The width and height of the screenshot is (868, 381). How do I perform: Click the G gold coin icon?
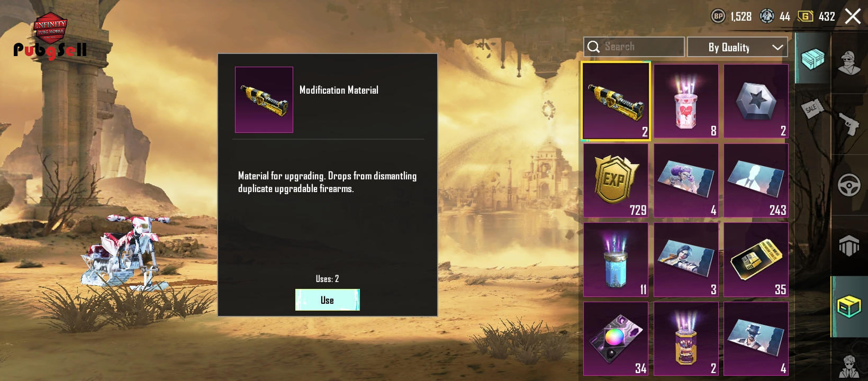(805, 16)
